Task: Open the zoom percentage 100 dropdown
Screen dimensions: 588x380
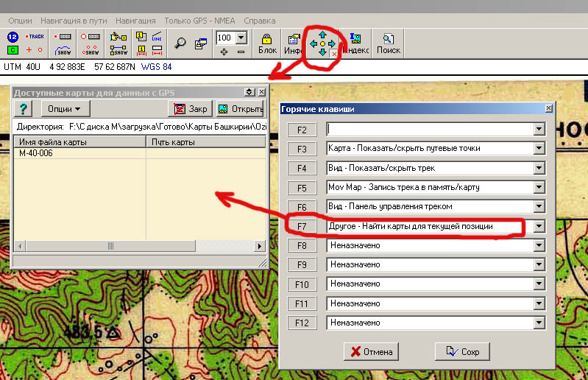Action: point(241,37)
